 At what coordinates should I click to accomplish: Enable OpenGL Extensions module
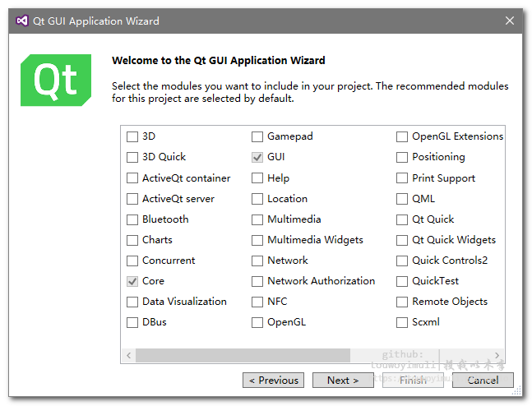tap(402, 136)
